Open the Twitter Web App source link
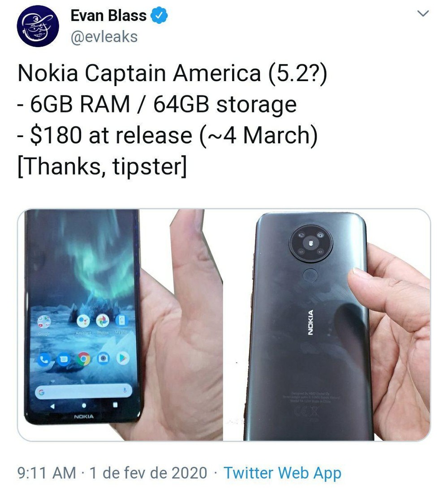 (282, 473)
